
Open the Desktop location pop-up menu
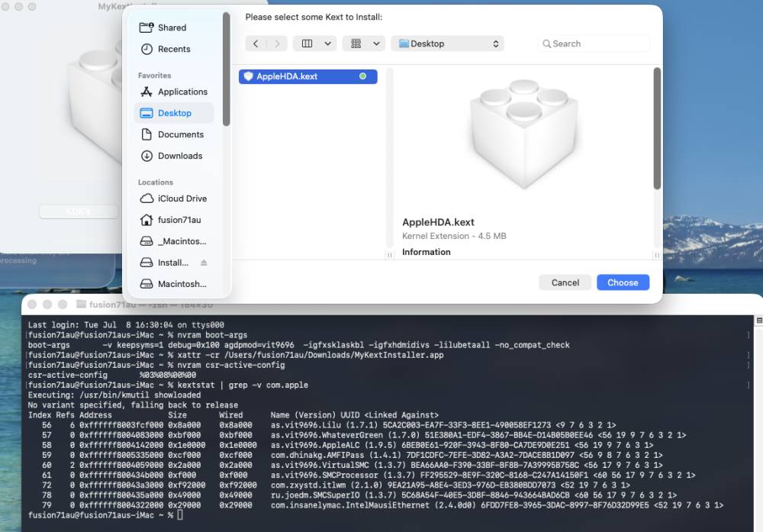tap(447, 44)
